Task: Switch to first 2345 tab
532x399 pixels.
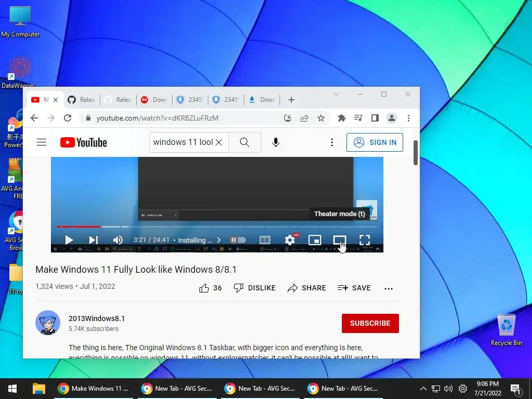Action: [x=190, y=100]
